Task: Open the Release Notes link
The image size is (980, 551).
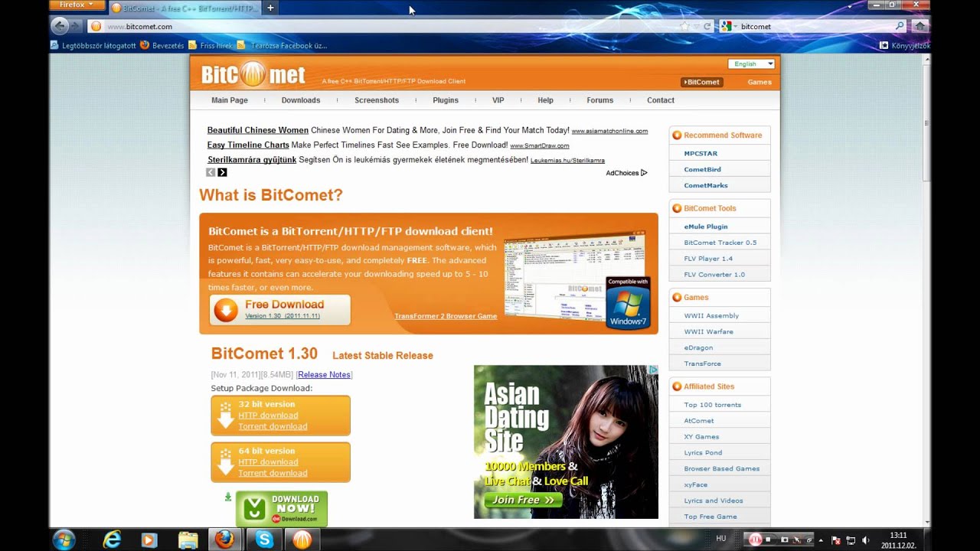Action: pos(324,375)
